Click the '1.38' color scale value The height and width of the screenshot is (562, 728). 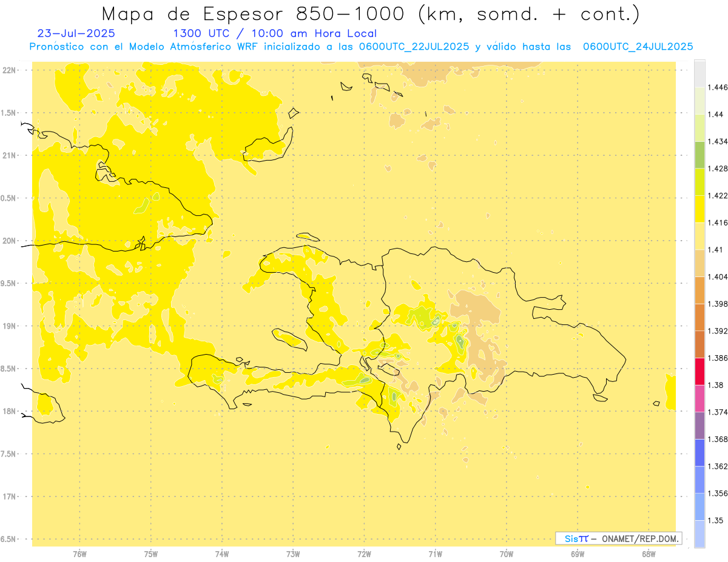pyautogui.click(x=716, y=385)
